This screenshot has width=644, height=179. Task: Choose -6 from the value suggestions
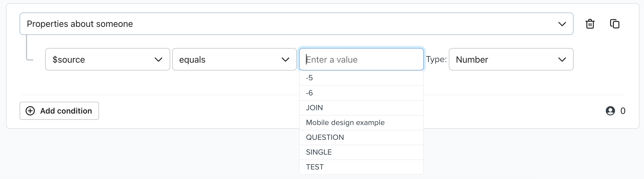point(361,93)
